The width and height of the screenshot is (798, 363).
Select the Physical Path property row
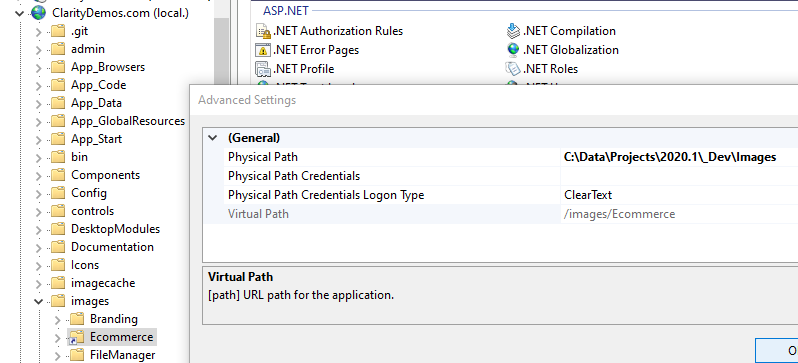click(511, 157)
